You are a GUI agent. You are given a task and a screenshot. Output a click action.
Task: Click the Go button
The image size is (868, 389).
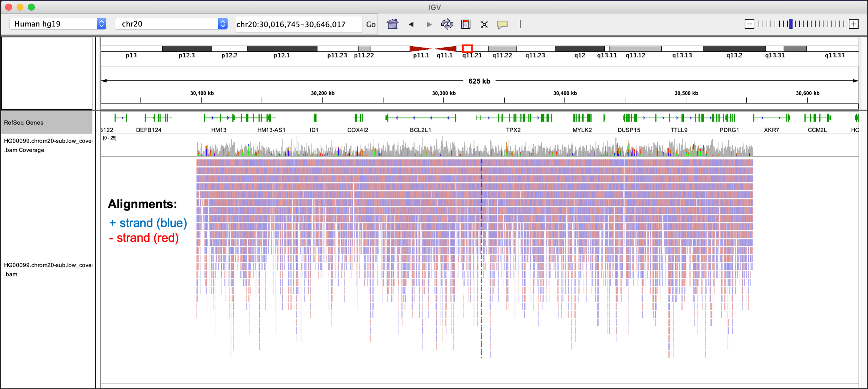(x=371, y=24)
